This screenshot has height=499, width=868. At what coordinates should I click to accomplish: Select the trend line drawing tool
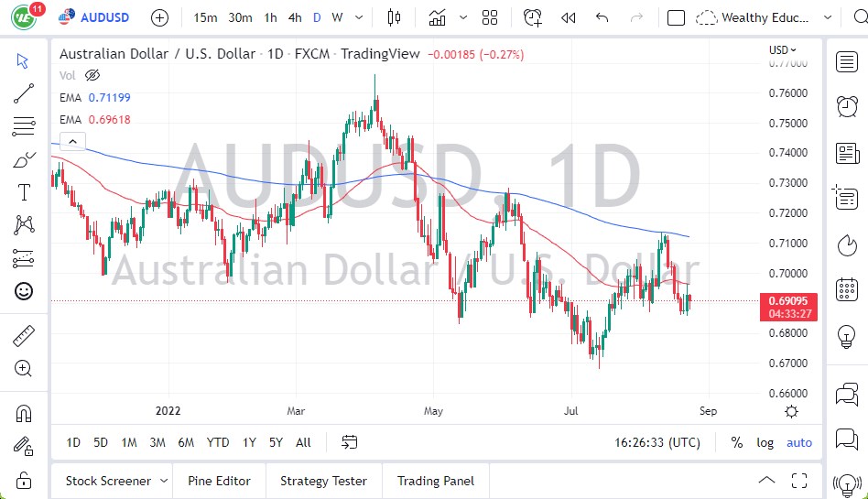(24, 92)
